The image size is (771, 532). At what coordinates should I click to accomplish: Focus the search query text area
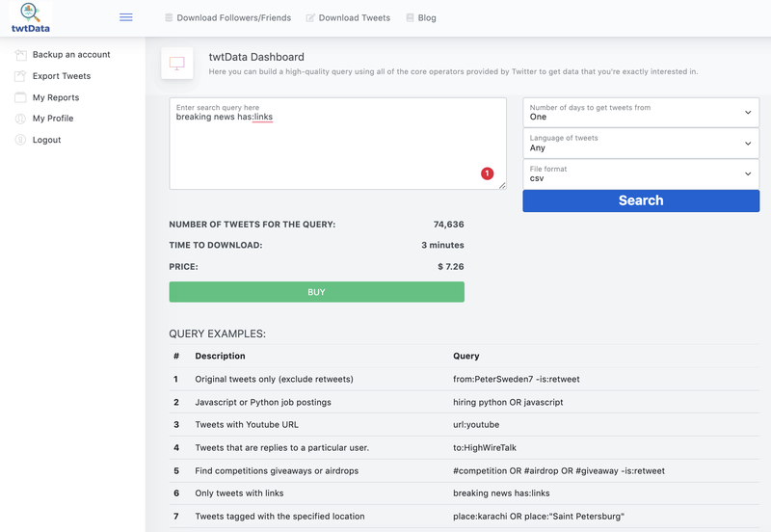pos(338,144)
